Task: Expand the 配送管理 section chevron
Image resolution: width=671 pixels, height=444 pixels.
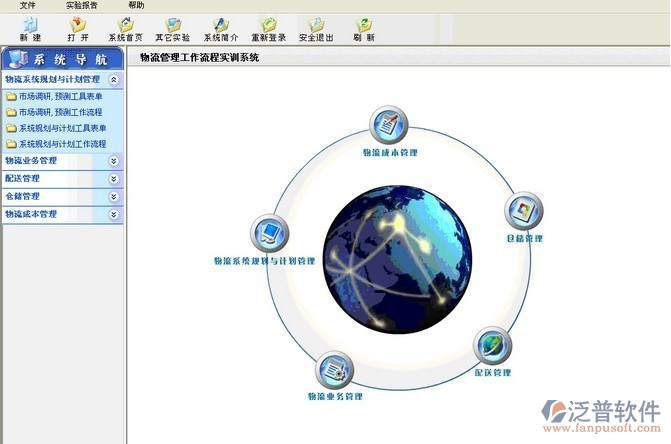Action: (113, 178)
